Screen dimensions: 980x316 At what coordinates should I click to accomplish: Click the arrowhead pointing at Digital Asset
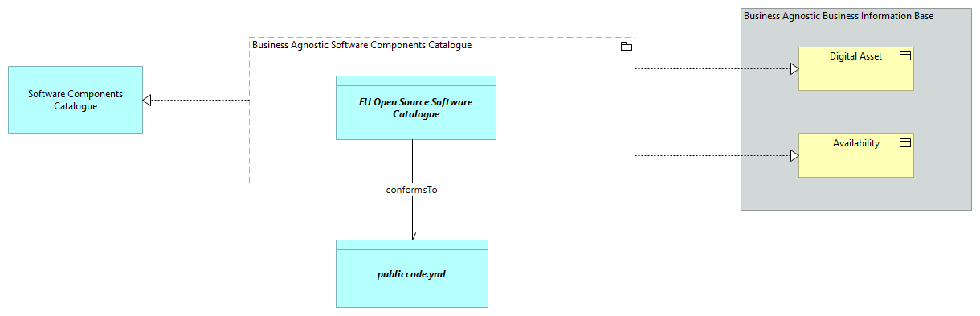tap(794, 69)
